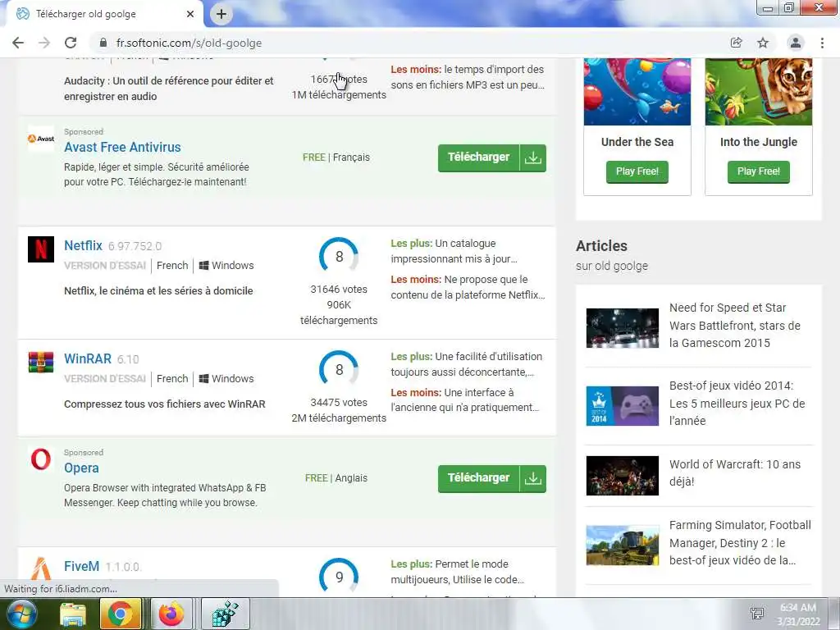Download Avast with Télécharger button
Image resolution: width=840 pixels, height=630 pixels.
tap(492, 157)
